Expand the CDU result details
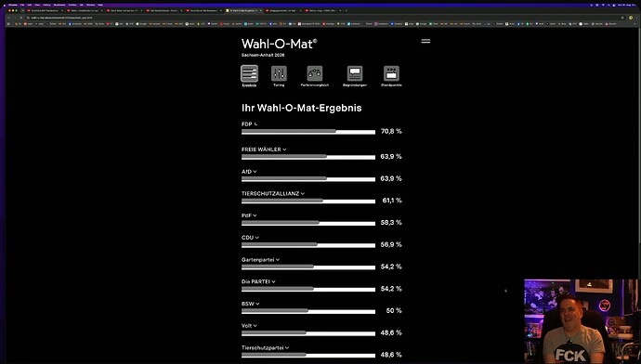The height and width of the screenshot is (364, 641). point(256,238)
